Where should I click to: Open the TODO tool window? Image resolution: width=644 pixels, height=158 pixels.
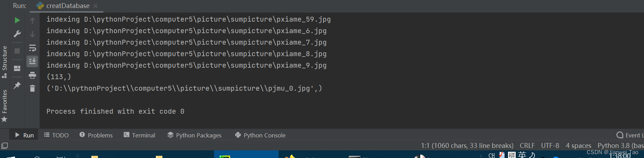coord(56,135)
